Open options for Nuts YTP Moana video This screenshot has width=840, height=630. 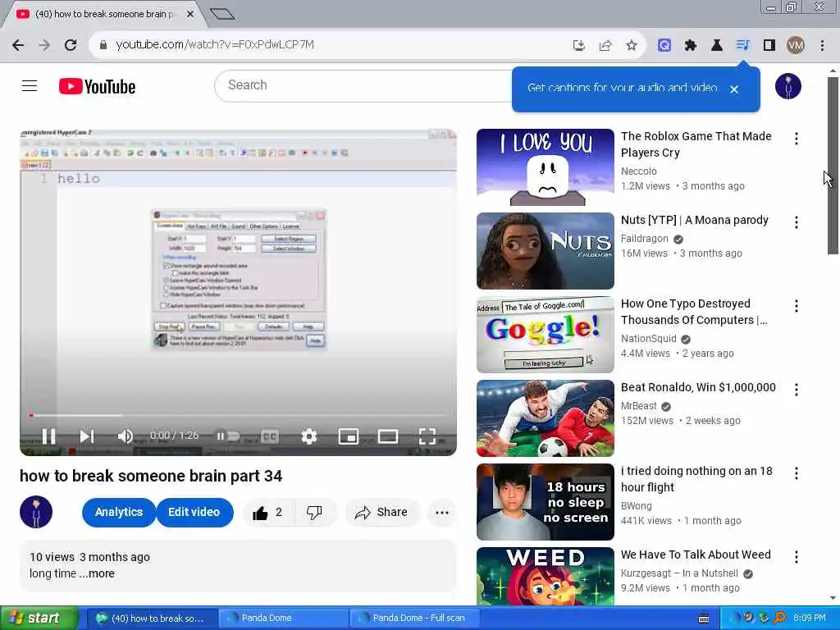click(797, 222)
